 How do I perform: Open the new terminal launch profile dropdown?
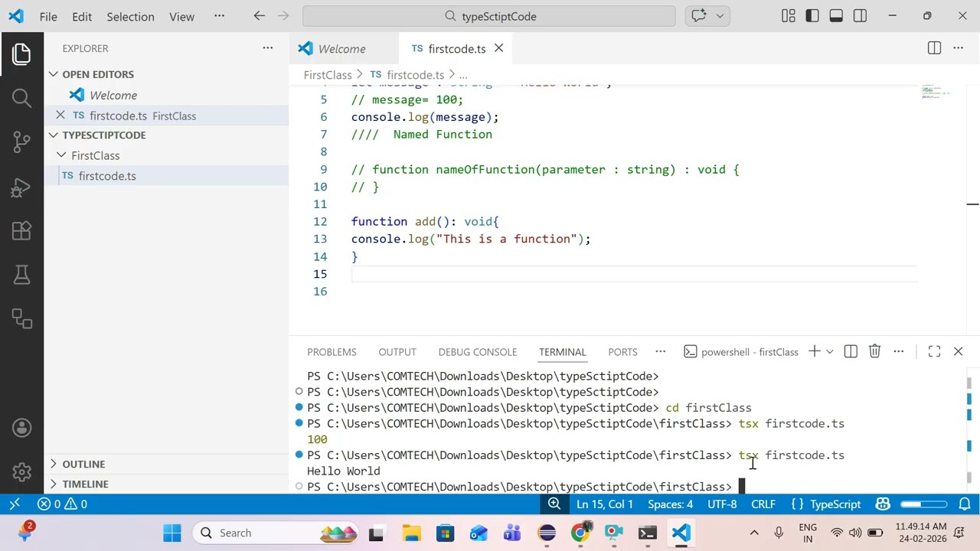tap(829, 351)
